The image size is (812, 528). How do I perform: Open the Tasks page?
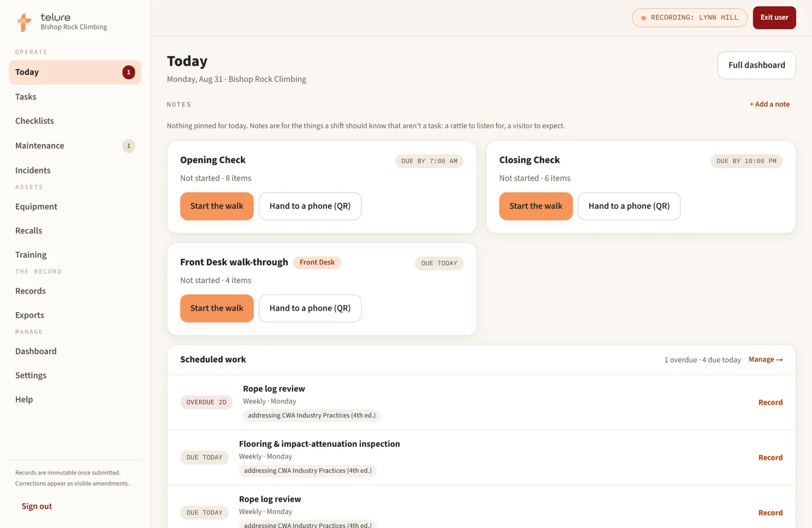pyautogui.click(x=75, y=97)
